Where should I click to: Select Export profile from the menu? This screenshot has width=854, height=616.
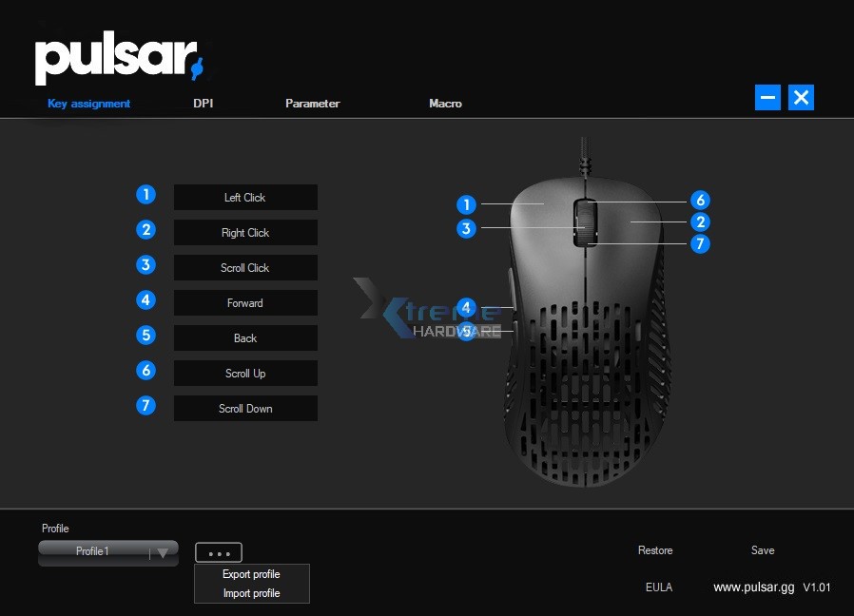pyautogui.click(x=251, y=574)
